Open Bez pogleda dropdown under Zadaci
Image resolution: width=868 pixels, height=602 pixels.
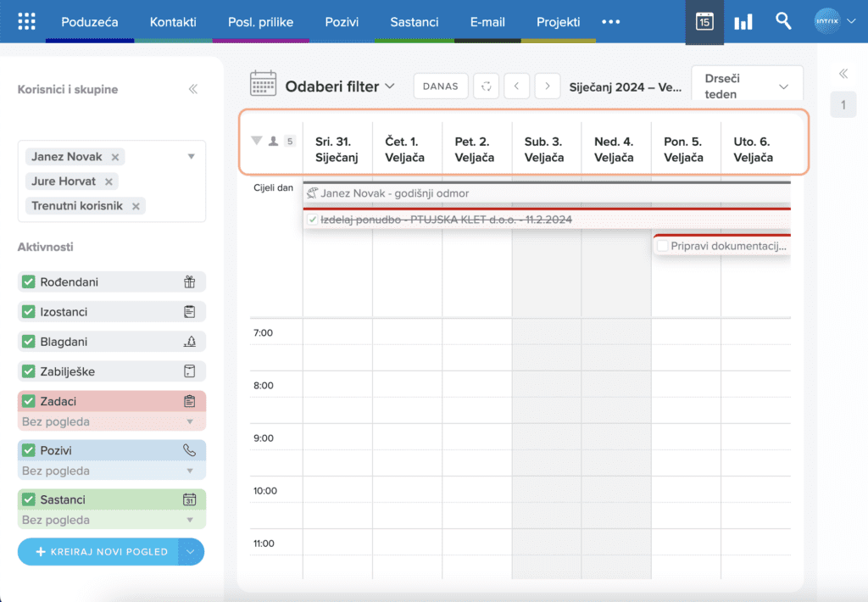pyautogui.click(x=111, y=421)
